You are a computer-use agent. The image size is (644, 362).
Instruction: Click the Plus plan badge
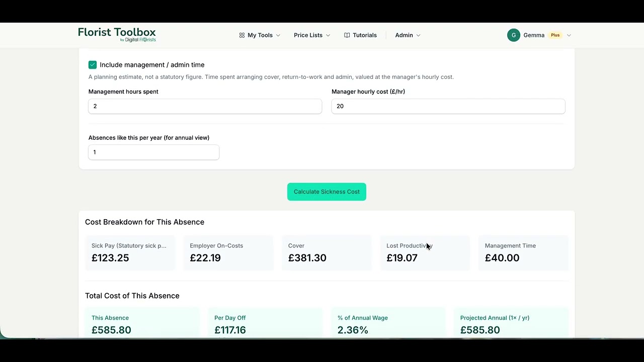(555, 35)
